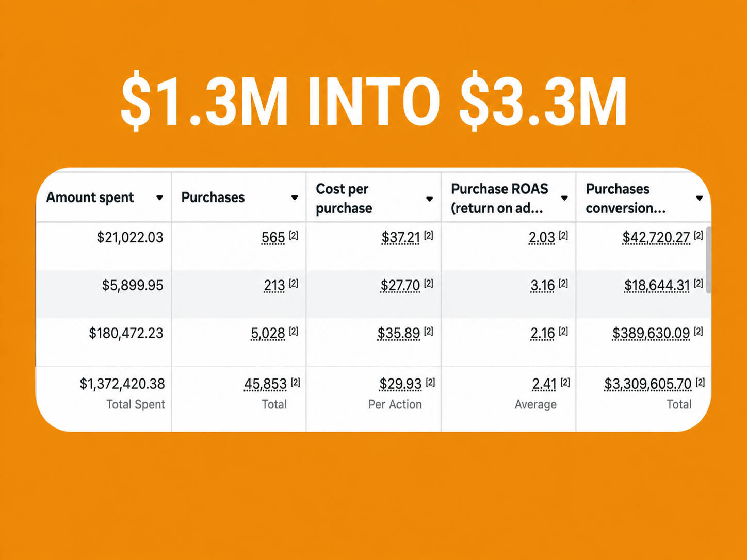Open the Purchases conversion column dropdown arrow
Screen dimensions: 747x560
[x=700, y=198]
